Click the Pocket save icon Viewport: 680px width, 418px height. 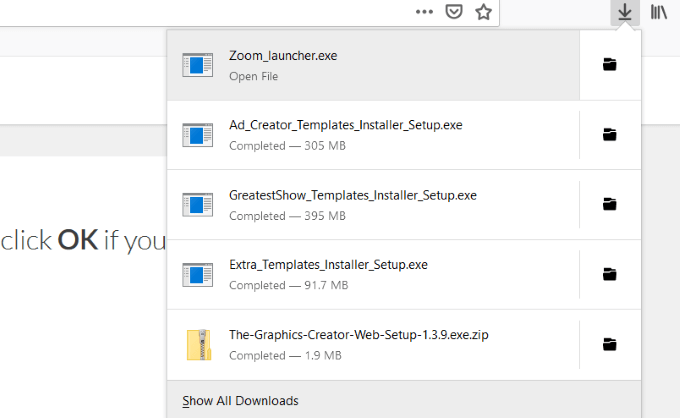(x=453, y=13)
